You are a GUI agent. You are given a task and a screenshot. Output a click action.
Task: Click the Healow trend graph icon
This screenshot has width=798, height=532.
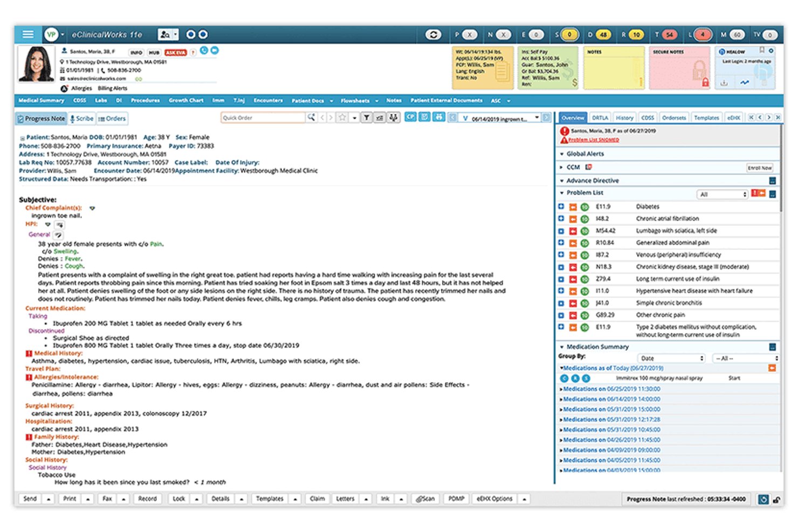[x=745, y=82]
